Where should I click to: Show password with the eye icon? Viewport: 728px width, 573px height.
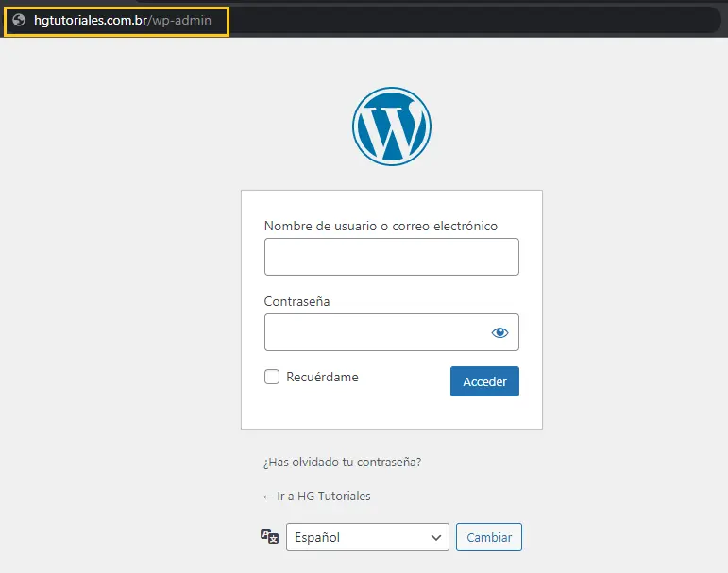click(x=499, y=332)
